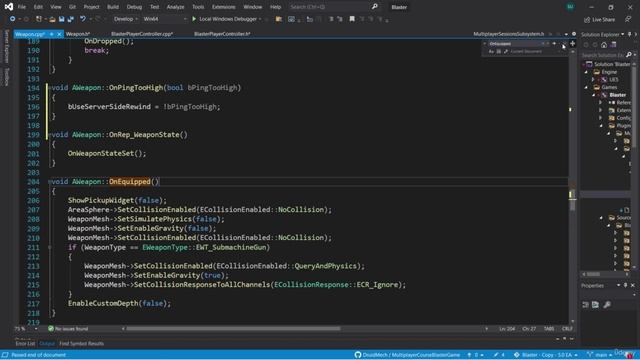Viewport: 640px width, 360px height.
Task: Collapse the OnEquipped function outline
Action: (x=50, y=182)
